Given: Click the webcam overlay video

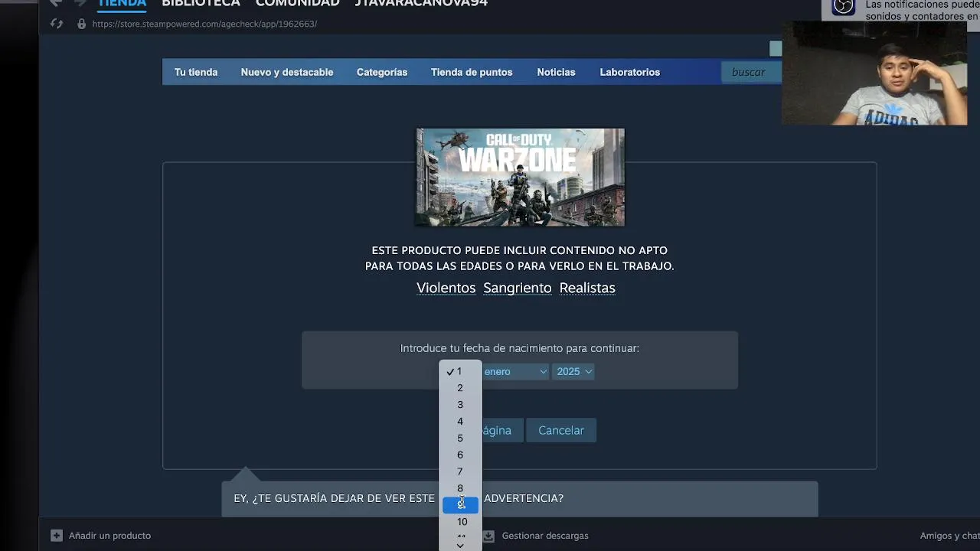Looking at the screenshot, I should tap(874, 73).
